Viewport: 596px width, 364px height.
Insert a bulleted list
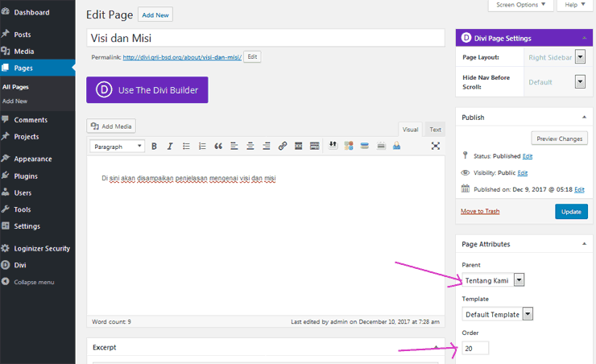(186, 147)
